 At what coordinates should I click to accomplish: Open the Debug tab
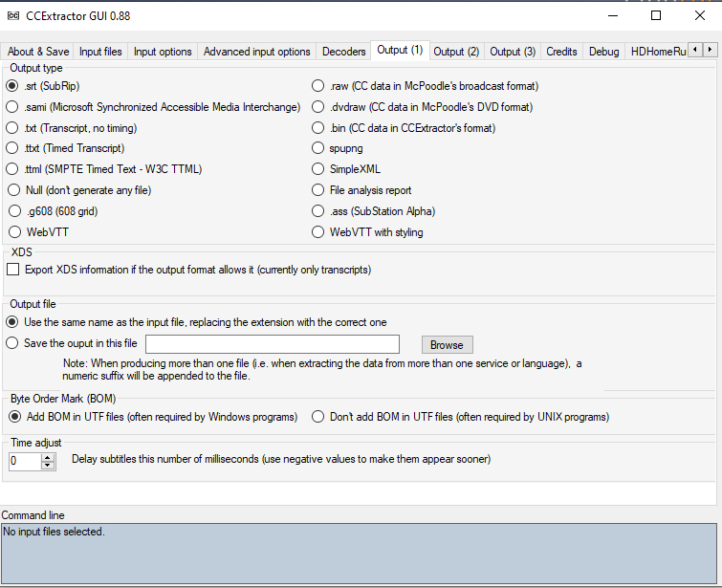click(x=604, y=52)
